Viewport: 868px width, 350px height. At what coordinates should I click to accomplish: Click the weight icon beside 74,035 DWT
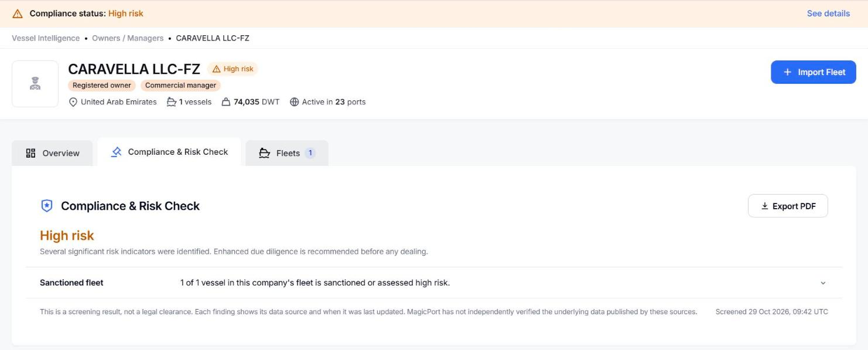point(225,102)
